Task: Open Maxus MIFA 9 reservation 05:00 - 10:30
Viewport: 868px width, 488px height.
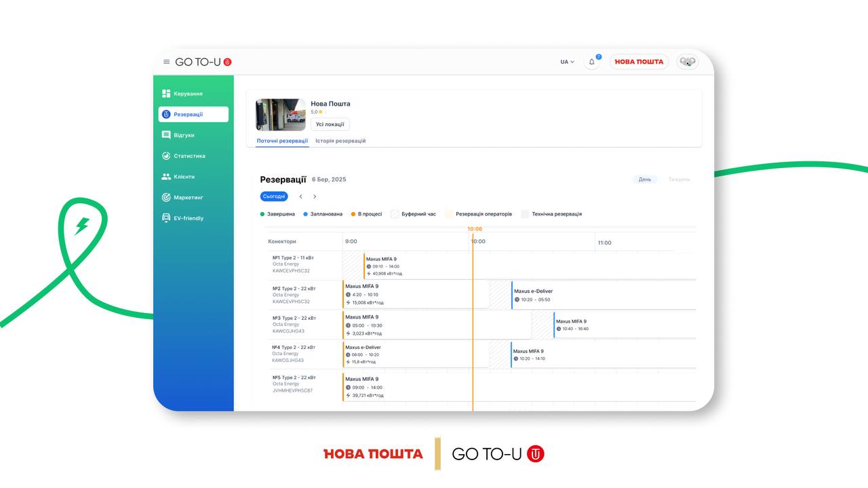Action: (437, 325)
